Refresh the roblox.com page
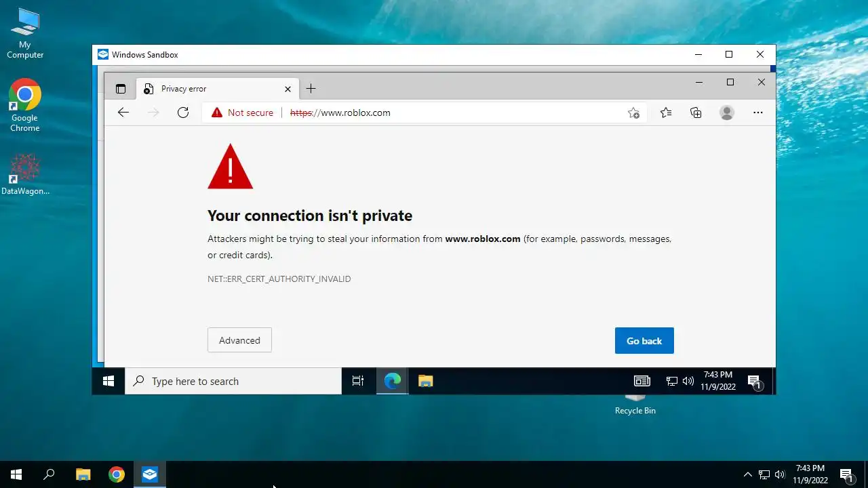 pos(183,113)
